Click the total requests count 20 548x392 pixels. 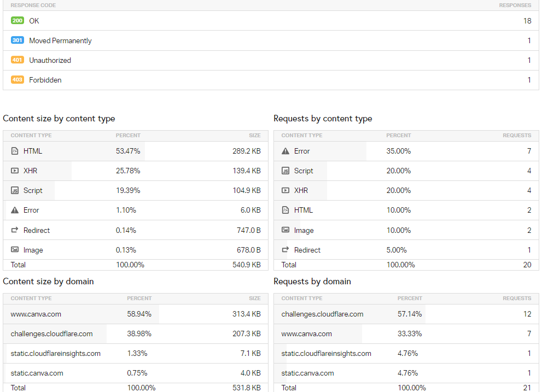pos(527,265)
